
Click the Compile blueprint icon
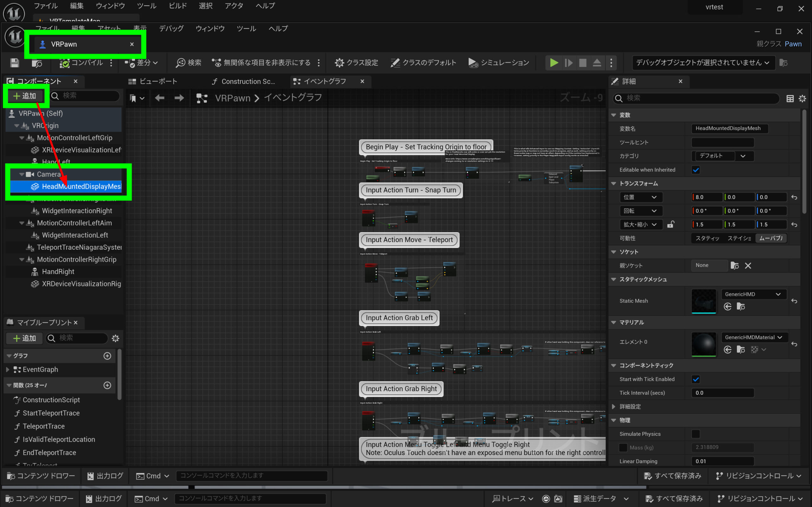tap(64, 63)
